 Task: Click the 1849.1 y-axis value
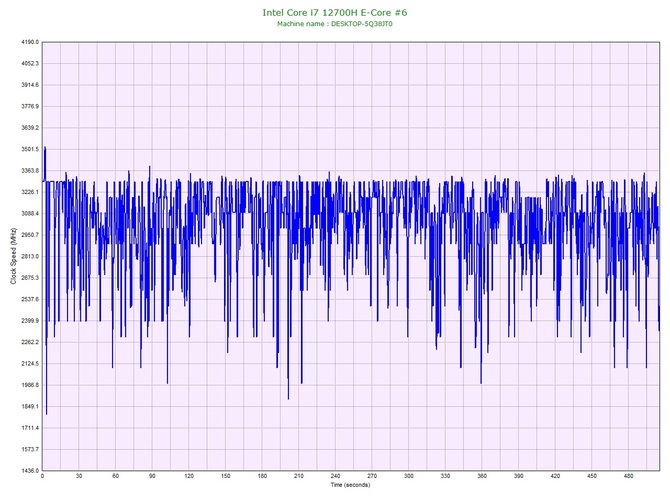[x=30, y=406]
